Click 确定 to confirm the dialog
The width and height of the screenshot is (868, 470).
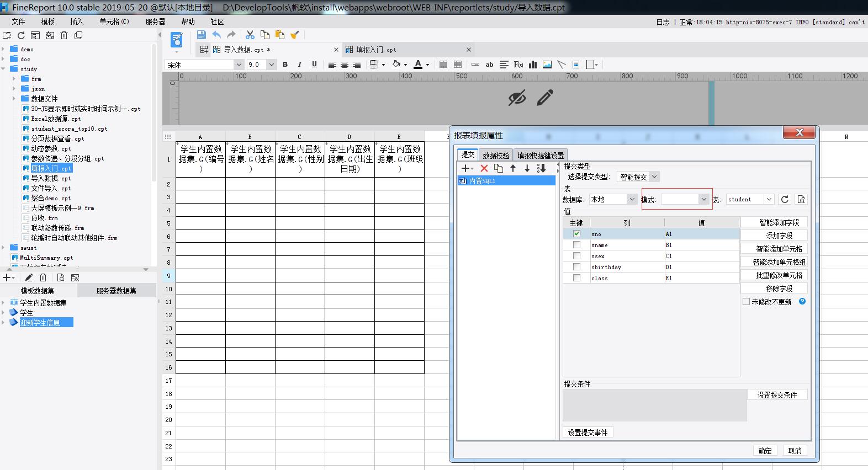(765, 451)
